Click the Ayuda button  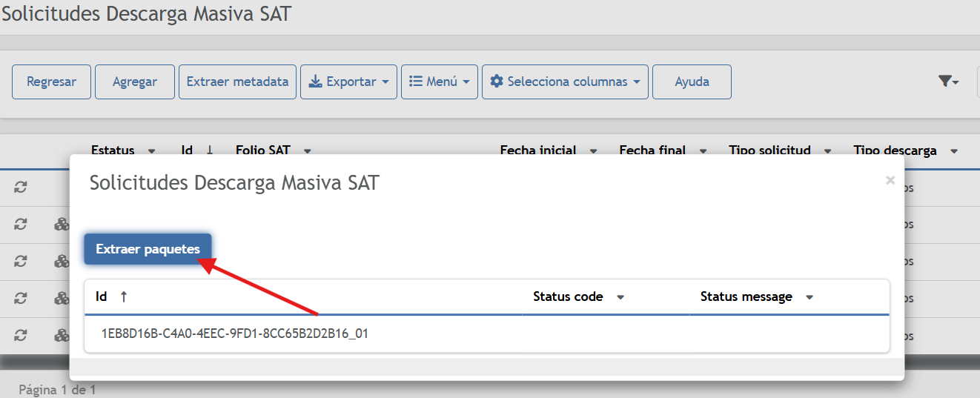[692, 82]
